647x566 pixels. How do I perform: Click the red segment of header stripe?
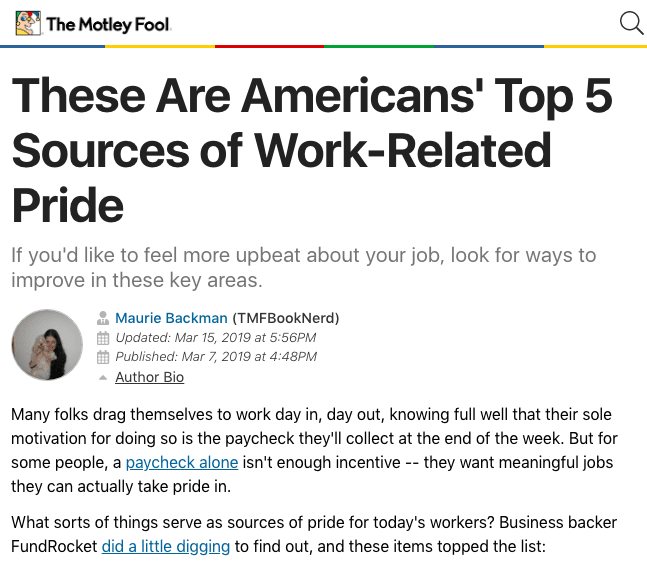click(x=269, y=47)
